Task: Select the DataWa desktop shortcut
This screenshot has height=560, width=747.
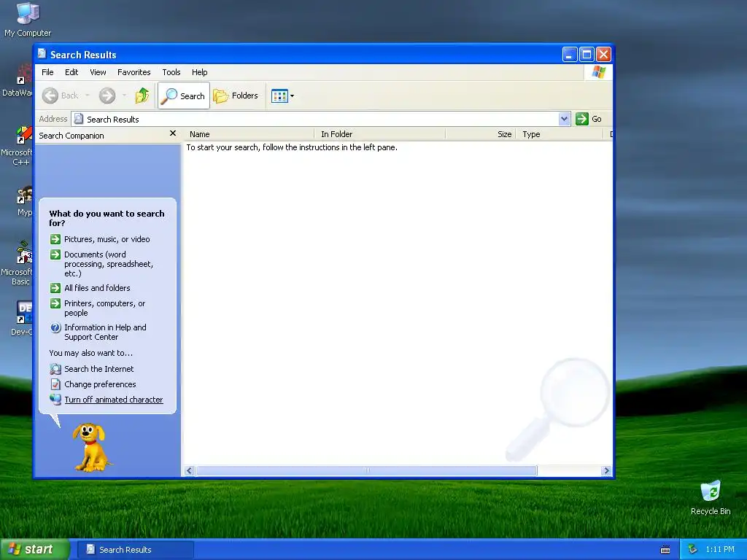Action: pos(18,81)
